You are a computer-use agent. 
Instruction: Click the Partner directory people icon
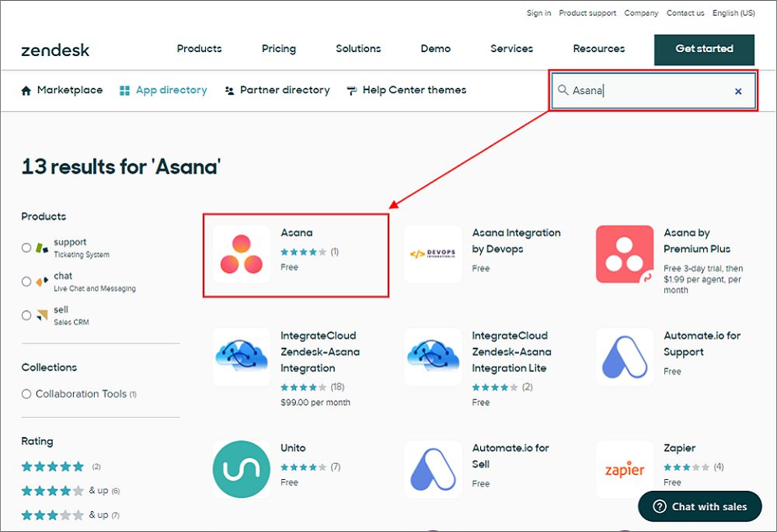pos(229,90)
